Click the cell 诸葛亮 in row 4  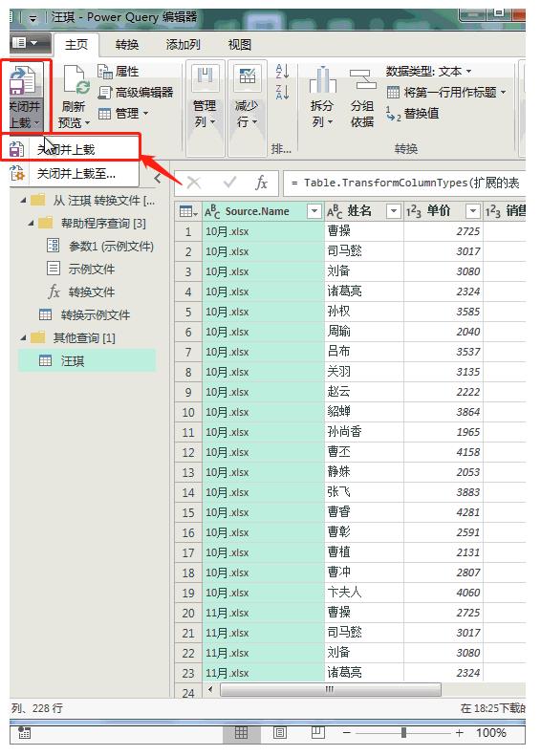pyautogui.click(x=364, y=292)
